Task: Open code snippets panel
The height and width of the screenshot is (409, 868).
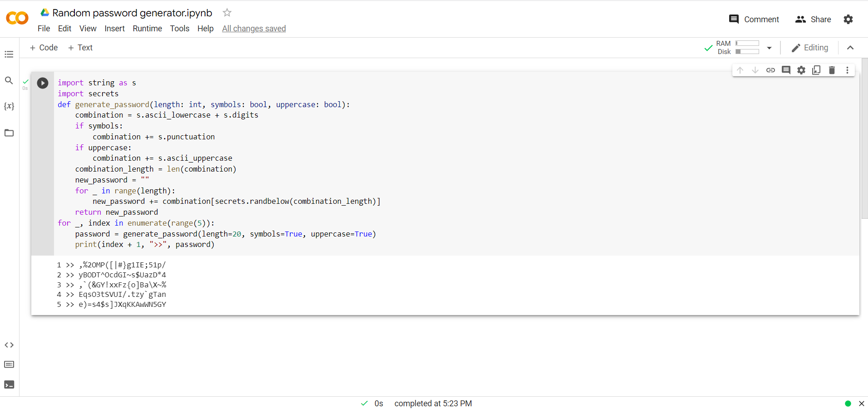Action: (9, 345)
